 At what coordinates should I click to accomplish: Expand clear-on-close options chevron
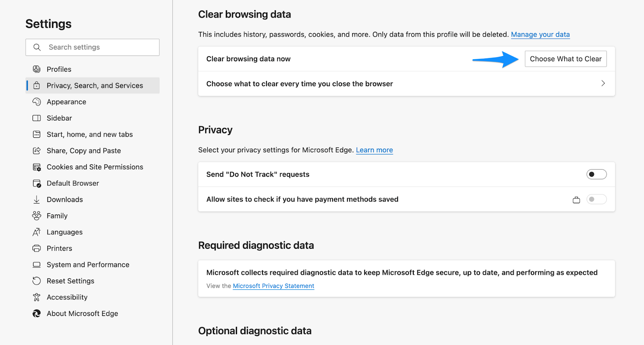click(x=603, y=83)
